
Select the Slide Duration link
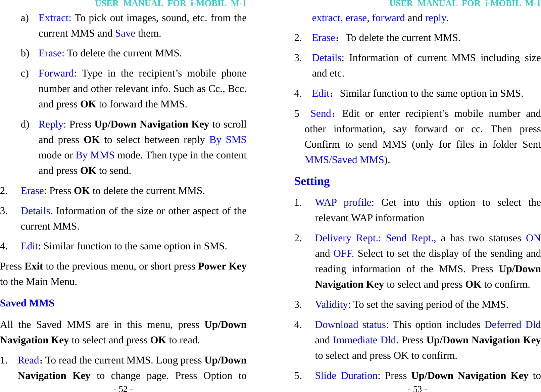click(346, 376)
